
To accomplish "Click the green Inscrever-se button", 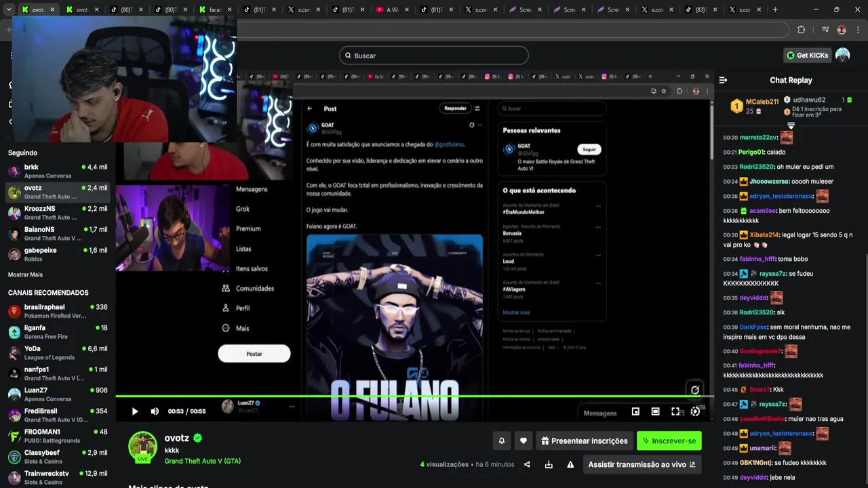I will [669, 441].
